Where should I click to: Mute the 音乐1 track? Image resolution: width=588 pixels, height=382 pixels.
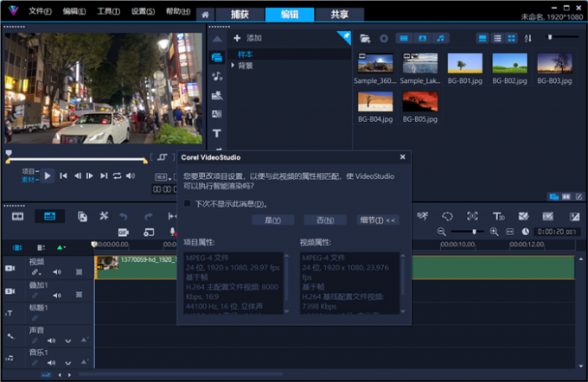(51, 362)
